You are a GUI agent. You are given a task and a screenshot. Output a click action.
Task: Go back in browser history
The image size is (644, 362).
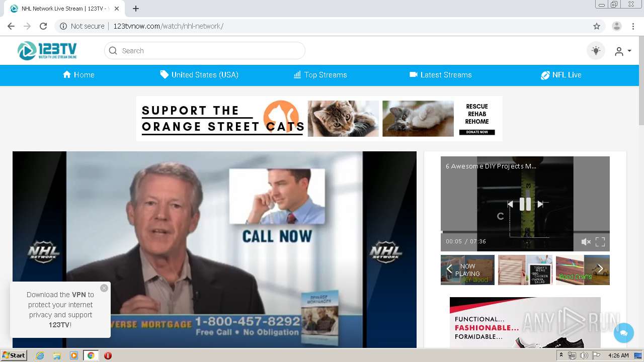pos(11,26)
